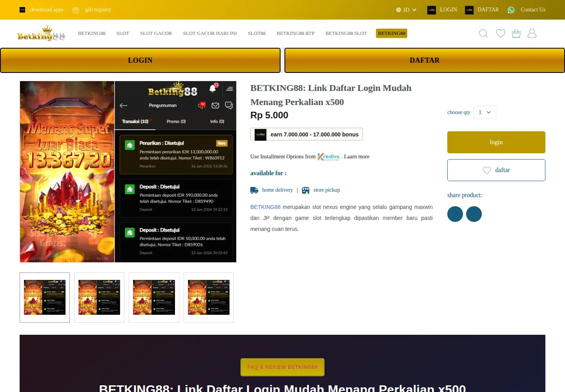Select the fourth product thumbnail
This screenshot has height=392, width=565.
(x=209, y=298)
